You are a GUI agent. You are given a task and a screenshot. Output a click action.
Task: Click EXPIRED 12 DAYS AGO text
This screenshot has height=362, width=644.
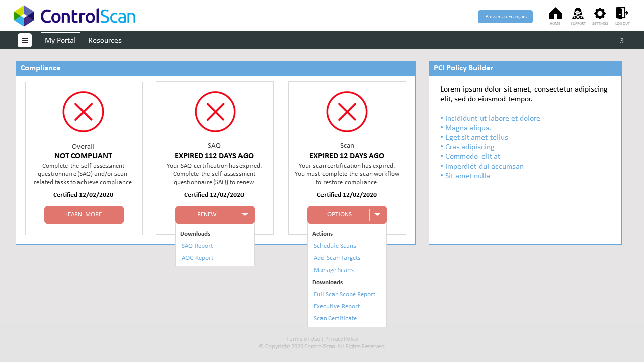pos(347,156)
